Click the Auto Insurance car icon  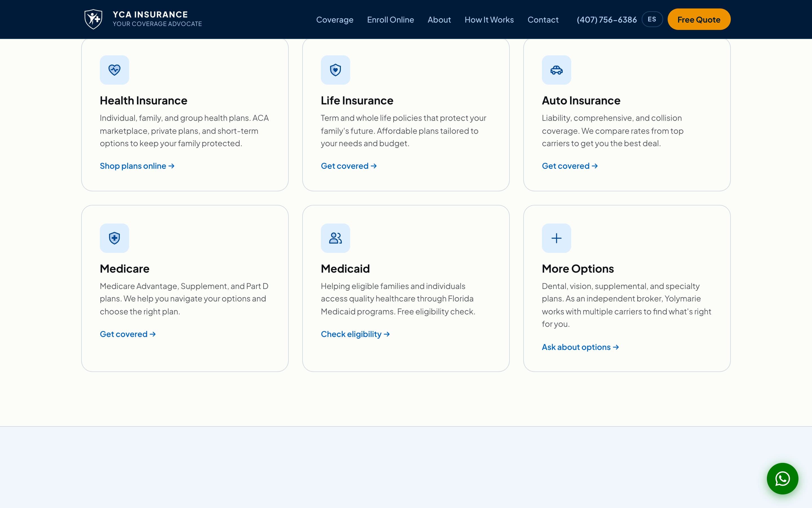pyautogui.click(x=556, y=70)
